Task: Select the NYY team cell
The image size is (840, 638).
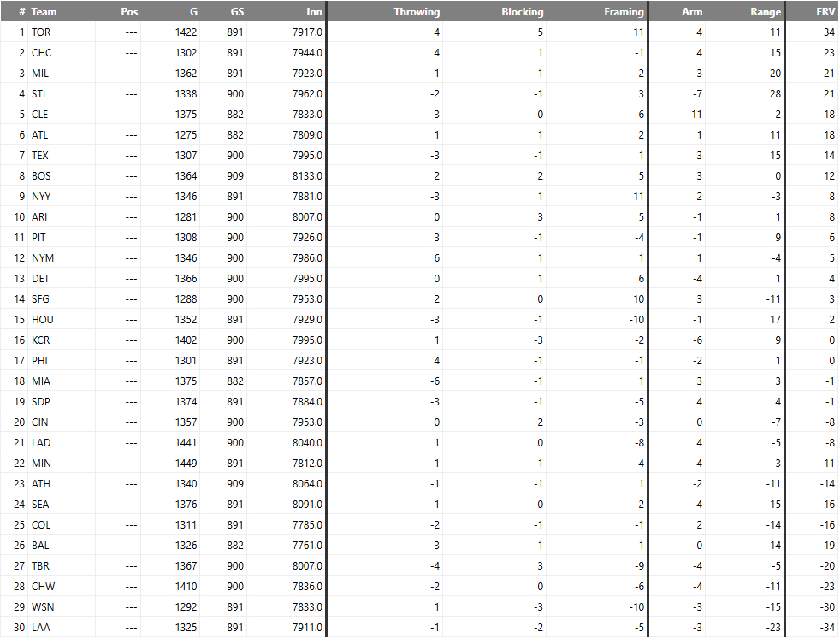Action: (41, 197)
